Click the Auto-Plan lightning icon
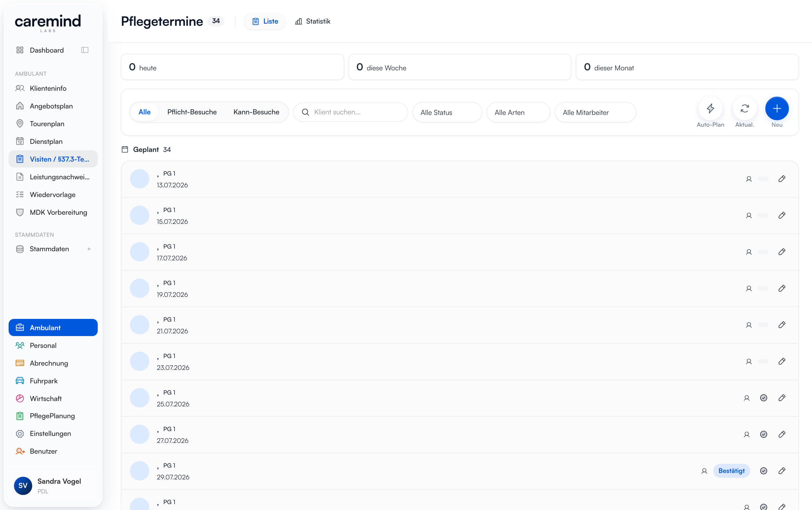 coord(710,108)
